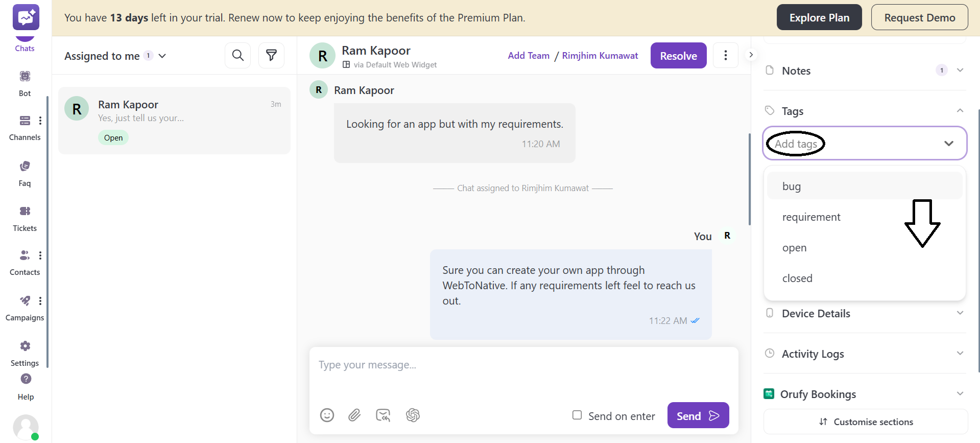This screenshot has height=443, width=980.
Task: Open the chat filter funnel icon
Action: pyautogui.click(x=271, y=55)
